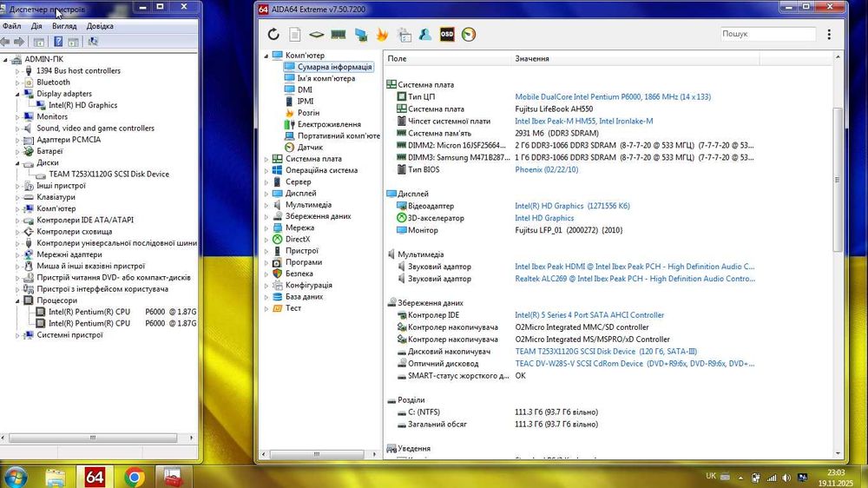Open the Довідка menu in Device Manager

[100, 26]
